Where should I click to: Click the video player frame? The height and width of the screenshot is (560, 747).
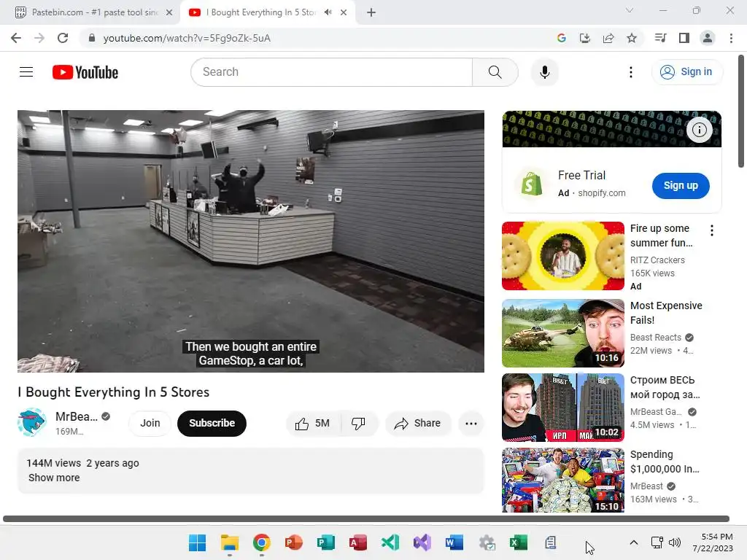click(251, 241)
